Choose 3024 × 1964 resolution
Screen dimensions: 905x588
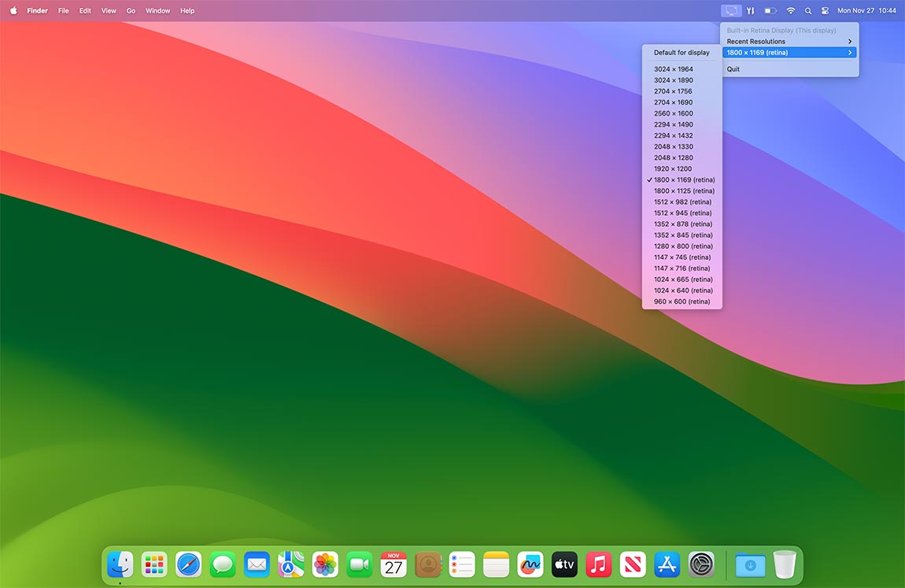click(x=673, y=69)
